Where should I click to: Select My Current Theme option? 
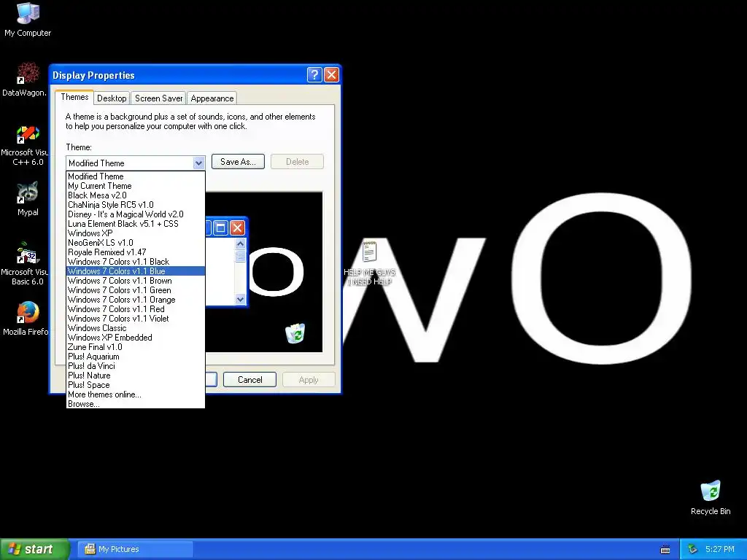coord(135,186)
